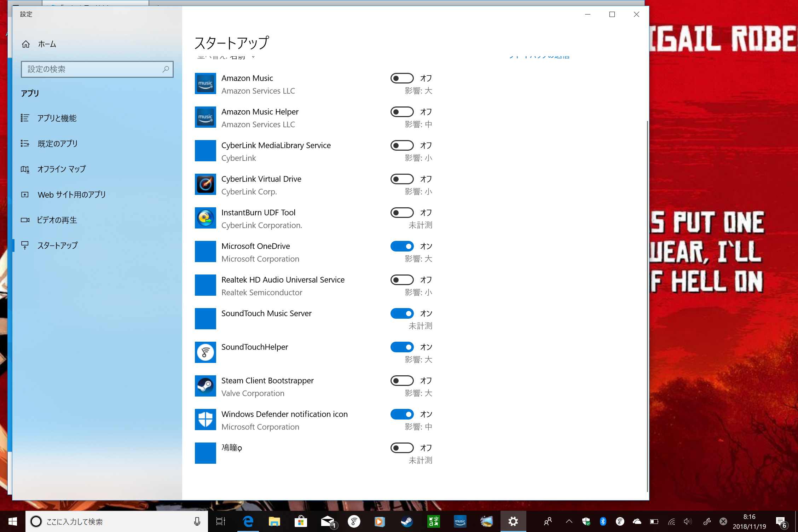The width and height of the screenshot is (798, 532).
Task: Open Microsoft Edge from the taskbar
Action: [x=248, y=521]
